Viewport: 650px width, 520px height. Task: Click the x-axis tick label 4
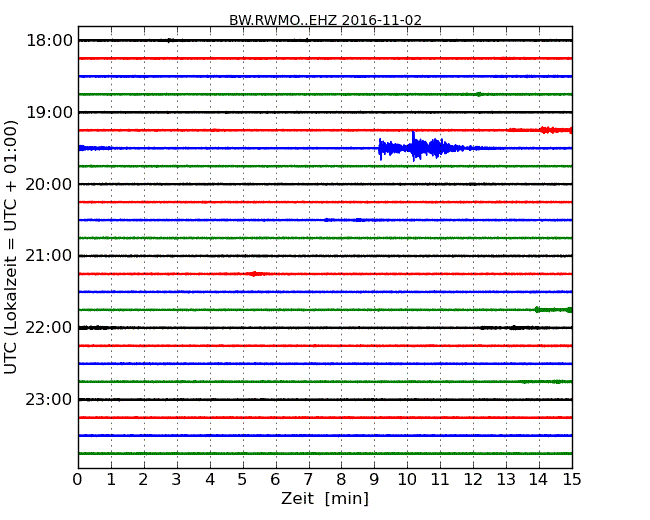tap(210, 479)
